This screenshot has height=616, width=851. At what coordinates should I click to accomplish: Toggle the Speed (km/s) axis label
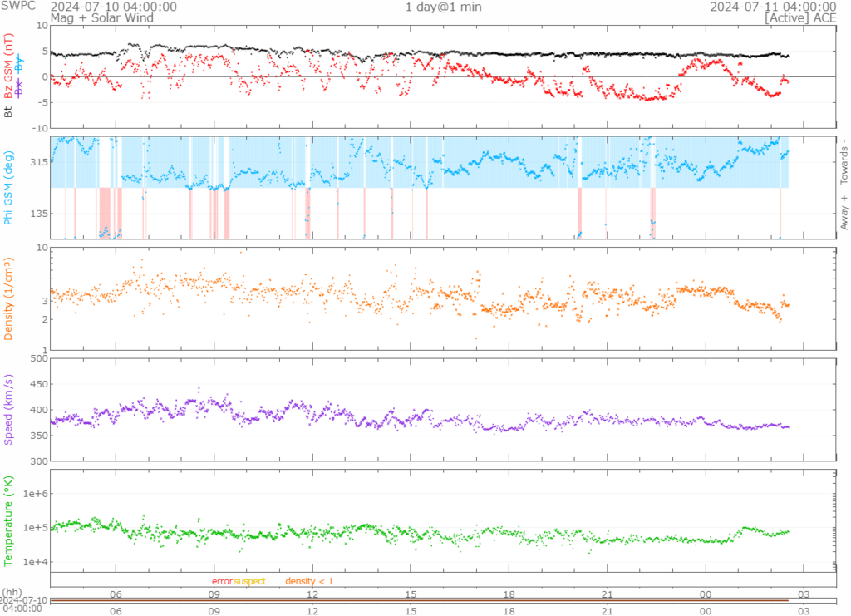coord(8,410)
